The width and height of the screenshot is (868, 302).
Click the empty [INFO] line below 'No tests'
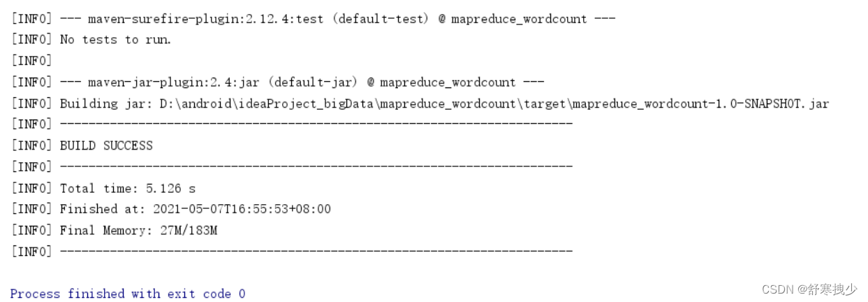point(31,61)
